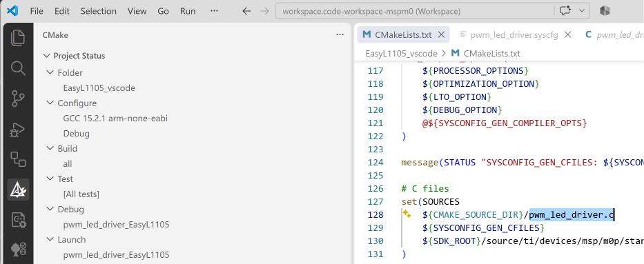The image size is (644, 264).
Task: Click EasyL1105_vscode in the breadcrumb
Action: pos(401,53)
